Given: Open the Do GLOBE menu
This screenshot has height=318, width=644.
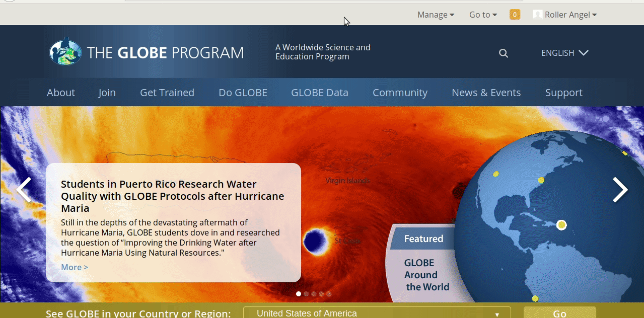Looking at the screenshot, I should tap(243, 93).
